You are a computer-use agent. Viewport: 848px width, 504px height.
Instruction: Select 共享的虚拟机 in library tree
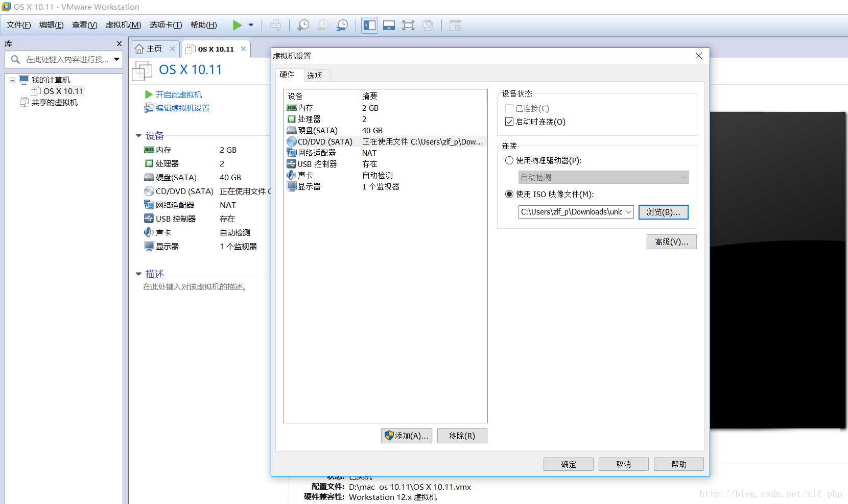[55, 102]
